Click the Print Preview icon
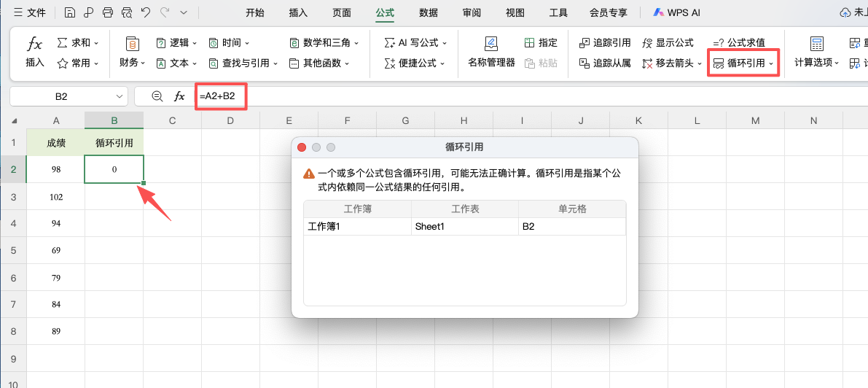Viewport: 868px width, 388px height. point(127,12)
